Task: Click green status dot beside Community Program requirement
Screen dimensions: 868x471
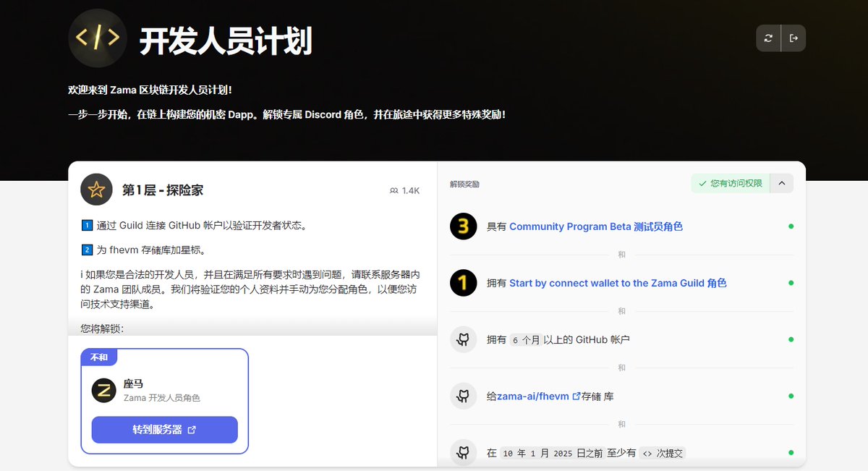Action: pos(791,226)
